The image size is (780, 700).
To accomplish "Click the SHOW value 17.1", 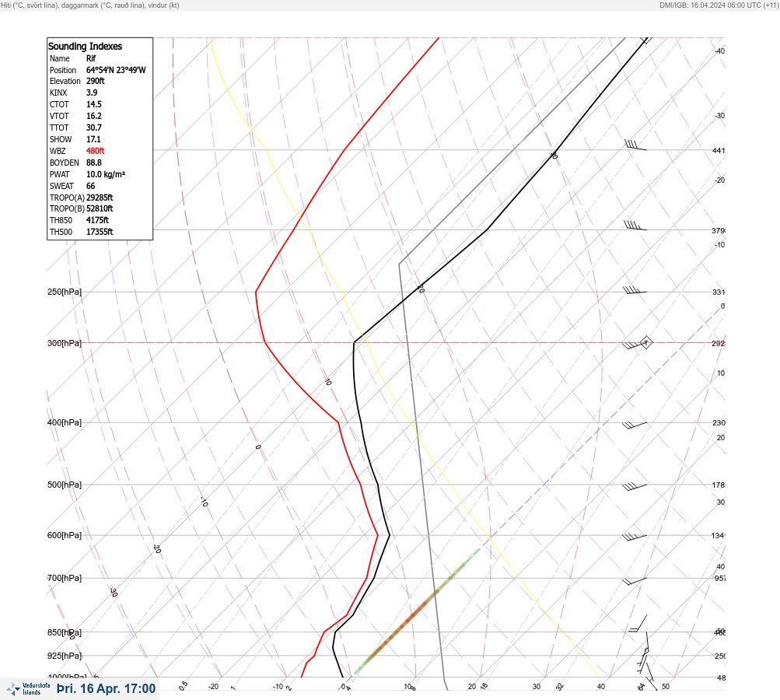I will [x=93, y=139].
